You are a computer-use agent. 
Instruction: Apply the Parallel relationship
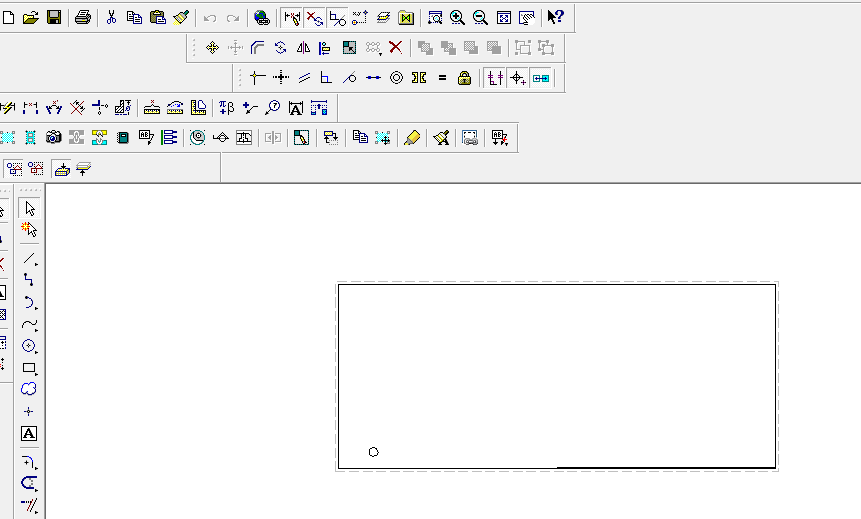coord(304,78)
